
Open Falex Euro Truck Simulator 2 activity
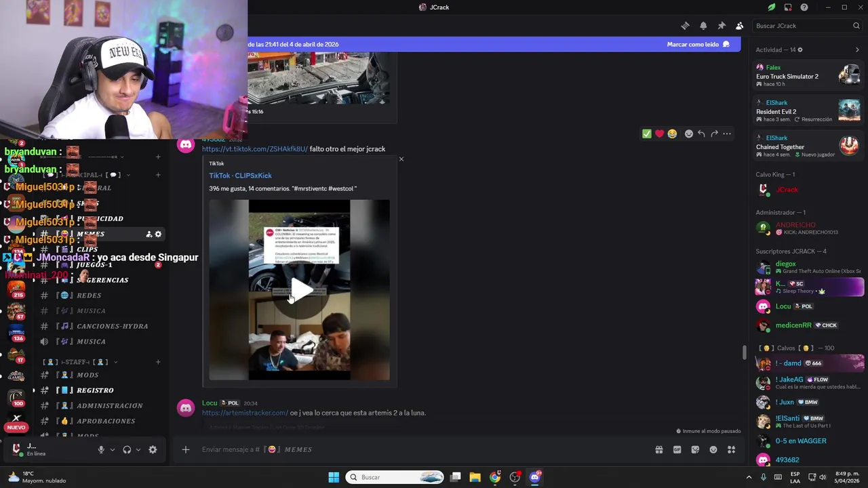tap(808, 75)
